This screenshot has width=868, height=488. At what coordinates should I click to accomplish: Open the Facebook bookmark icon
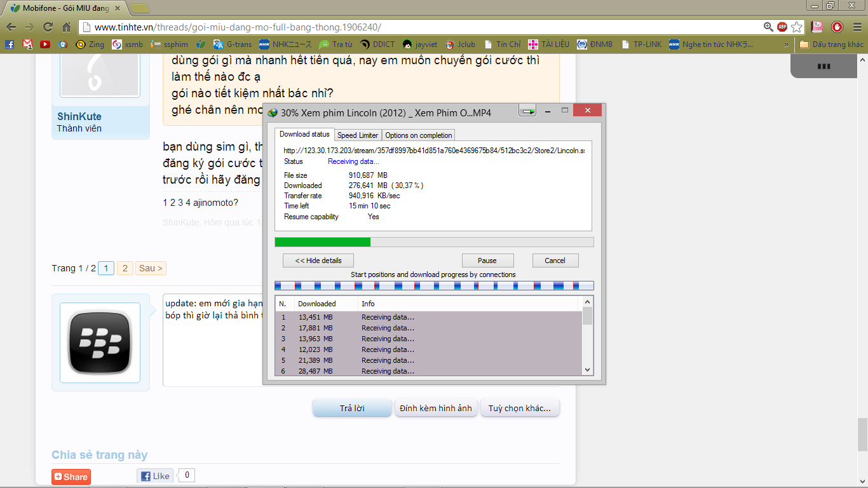10,44
